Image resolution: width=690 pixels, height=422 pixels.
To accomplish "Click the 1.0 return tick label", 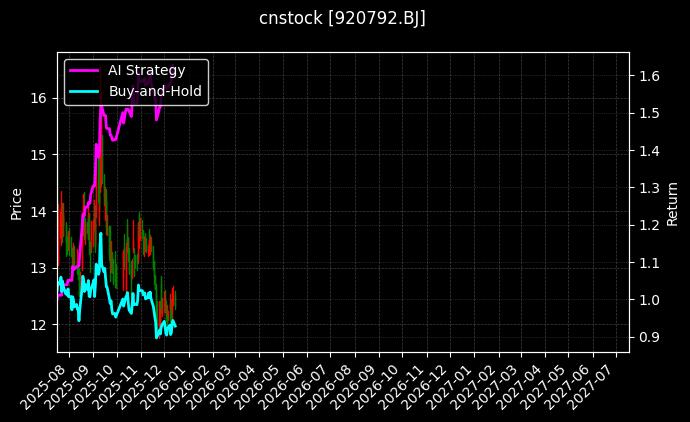I will [x=649, y=300].
